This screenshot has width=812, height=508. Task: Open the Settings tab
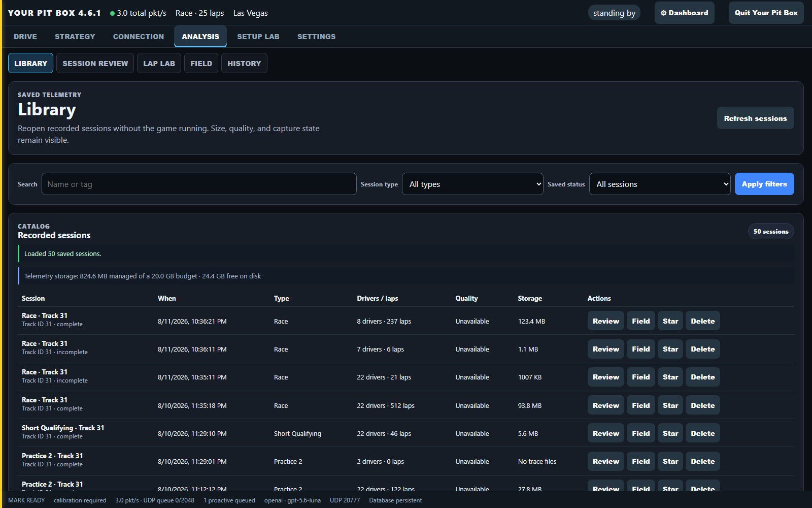pyautogui.click(x=316, y=37)
